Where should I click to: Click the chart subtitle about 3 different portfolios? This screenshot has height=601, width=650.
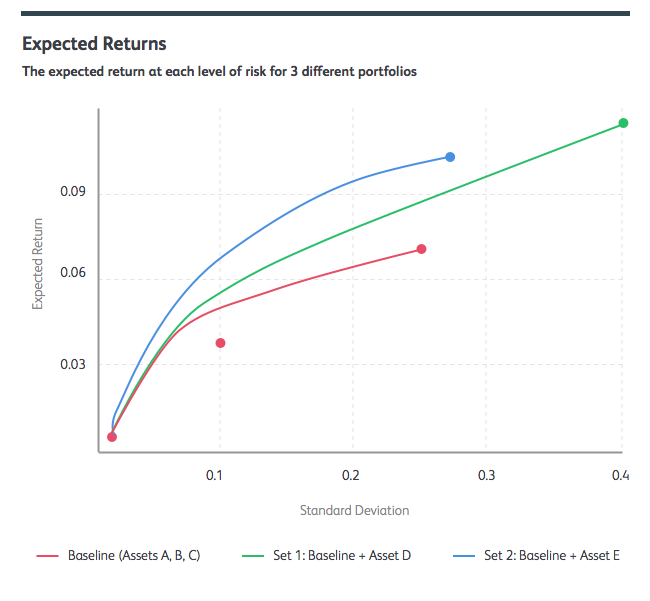click(218, 72)
